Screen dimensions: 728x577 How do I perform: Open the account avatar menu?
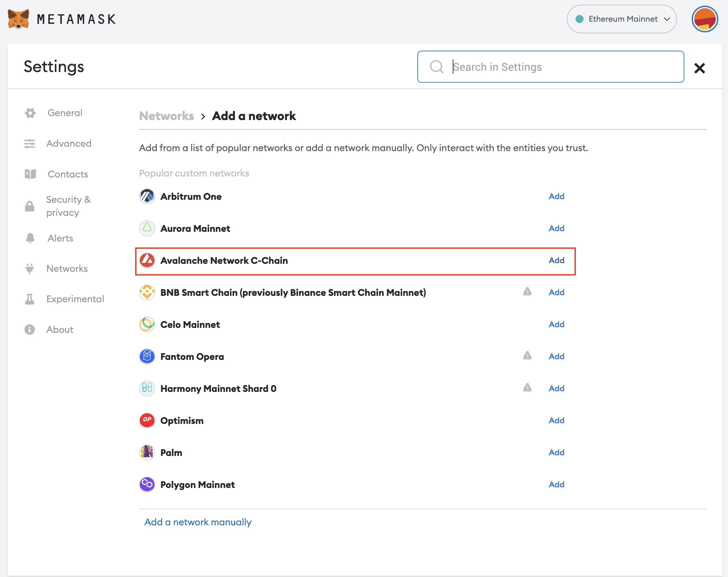pos(705,19)
